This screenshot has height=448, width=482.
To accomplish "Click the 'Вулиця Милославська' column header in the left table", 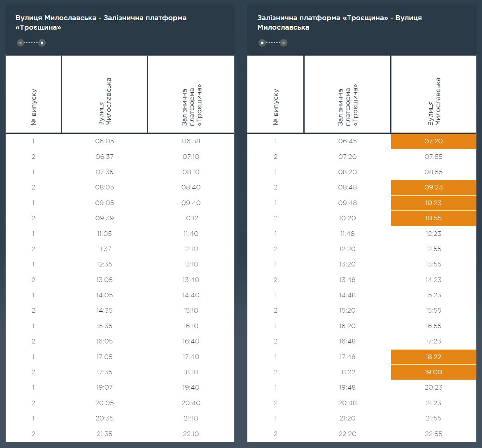I will point(105,102).
